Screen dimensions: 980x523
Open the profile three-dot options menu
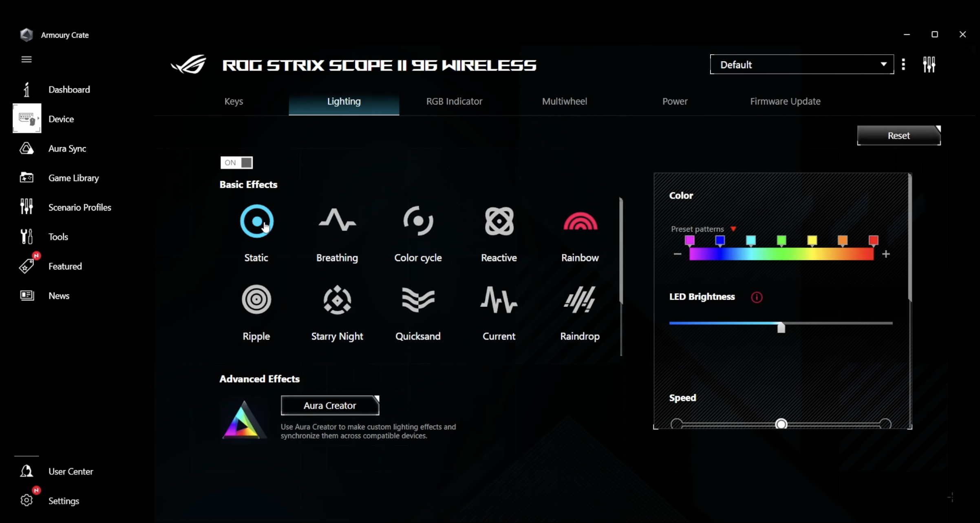(903, 64)
